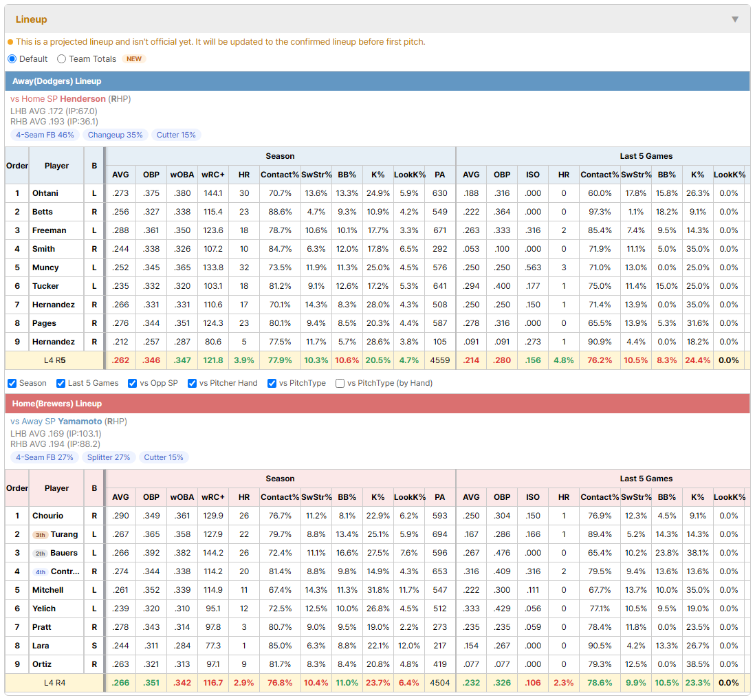Click player name Tucker
The width and height of the screenshot is (755, 700).
coord(45,286)
